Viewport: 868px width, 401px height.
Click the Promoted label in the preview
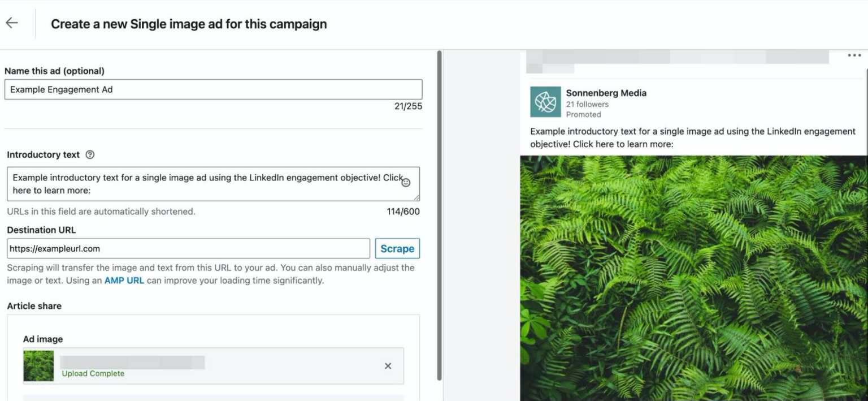[x=584, y=114]
